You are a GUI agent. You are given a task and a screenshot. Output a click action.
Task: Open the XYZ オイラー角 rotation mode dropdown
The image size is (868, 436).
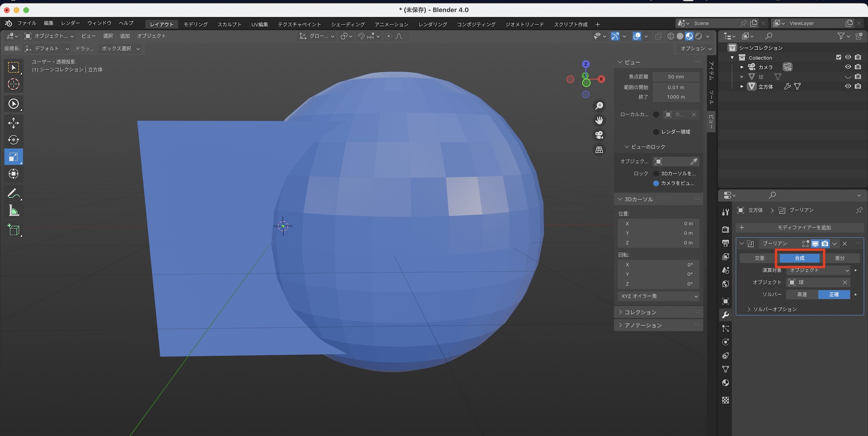coord(658,296)
